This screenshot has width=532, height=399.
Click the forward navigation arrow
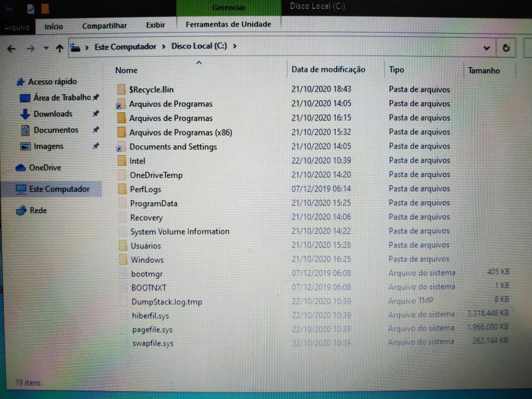(30, 48)
